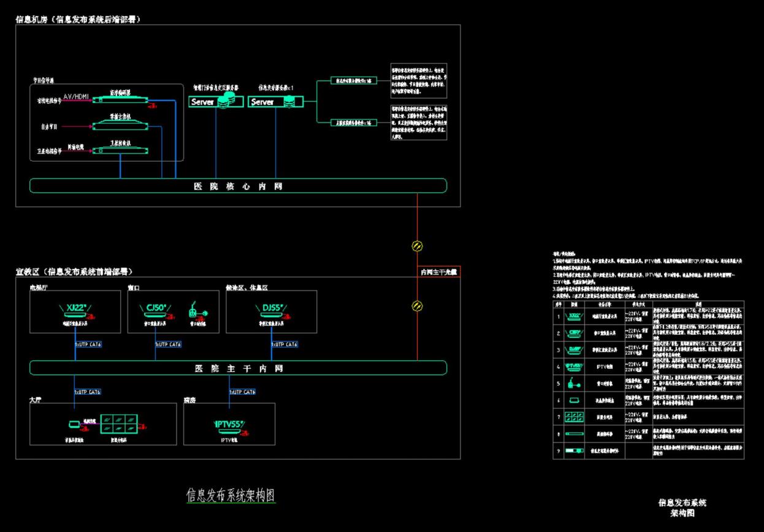This screenshot has width=764, height=532.
Task: Select the top encoder device next to AV/HDMI
Action: 120,101
